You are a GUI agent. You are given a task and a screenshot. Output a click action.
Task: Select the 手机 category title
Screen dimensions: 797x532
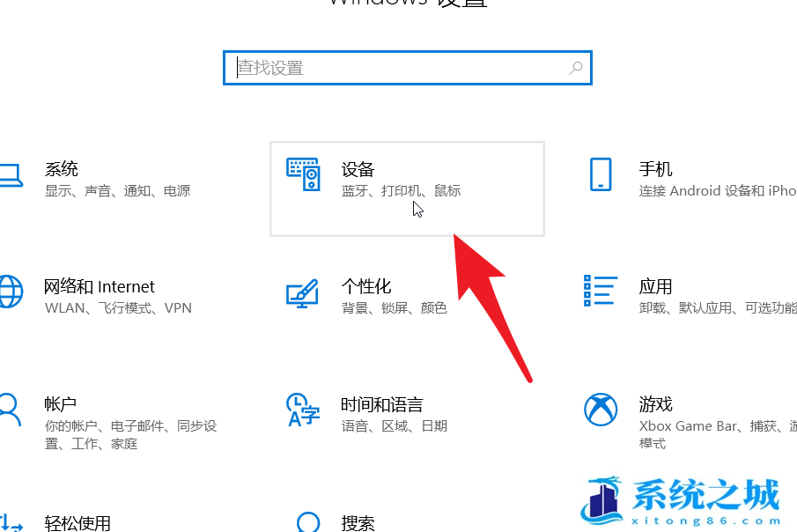click(x=656, y=169)
